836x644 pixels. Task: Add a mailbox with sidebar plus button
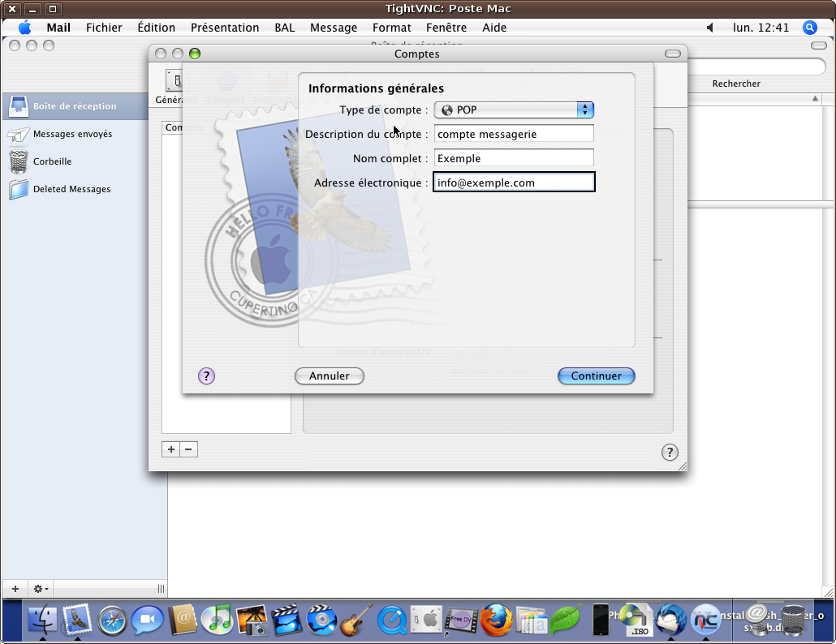tap(15, 589)
